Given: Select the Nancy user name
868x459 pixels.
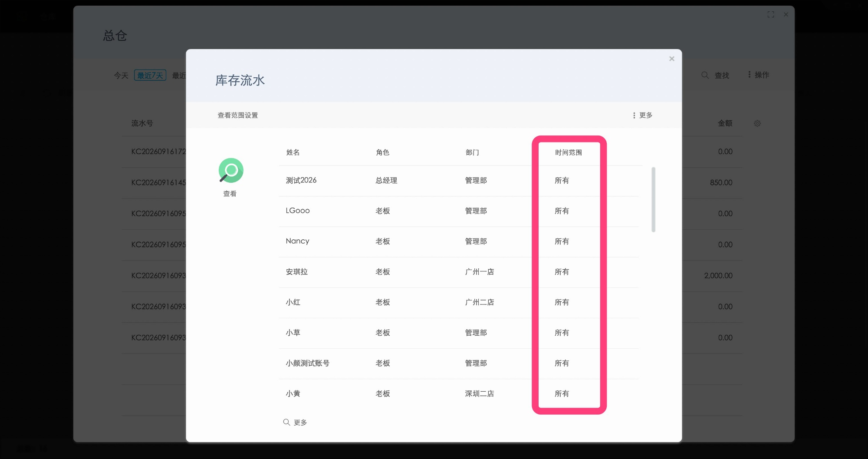Looking at the screenshot, I should tap(297, 241).
